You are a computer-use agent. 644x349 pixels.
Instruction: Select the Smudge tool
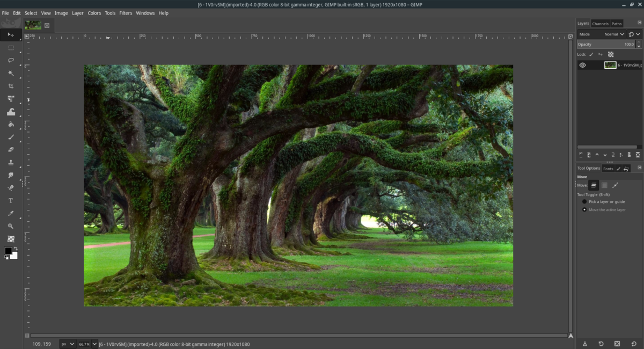11,175
